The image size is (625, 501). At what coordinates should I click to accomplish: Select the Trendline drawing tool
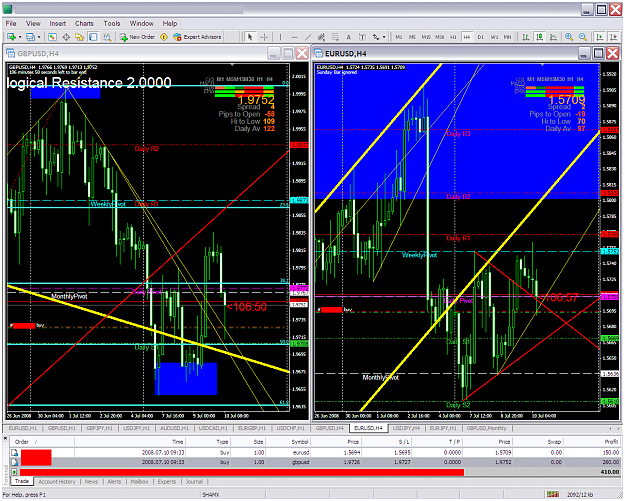tap(308, 37)
